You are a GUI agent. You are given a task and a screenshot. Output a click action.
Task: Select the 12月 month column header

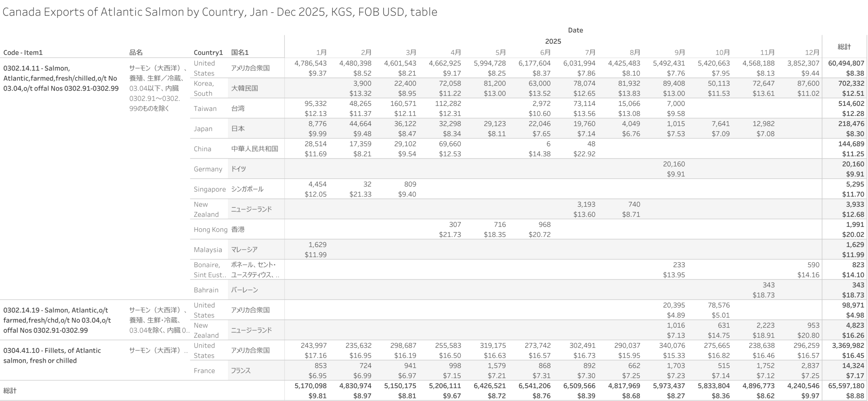tap(812, 53)
